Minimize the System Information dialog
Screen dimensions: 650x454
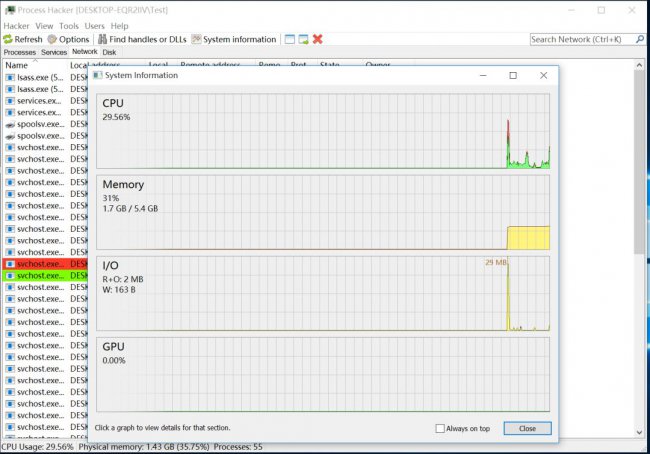pyautogui.click(x=483, y=75)
